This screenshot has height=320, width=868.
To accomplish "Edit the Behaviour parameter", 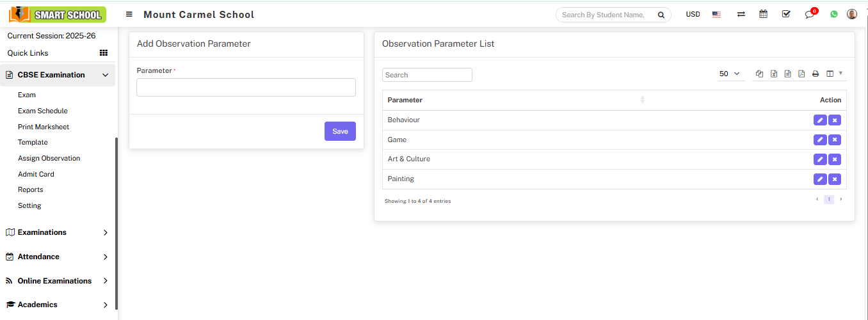I will tap(819, 120).
